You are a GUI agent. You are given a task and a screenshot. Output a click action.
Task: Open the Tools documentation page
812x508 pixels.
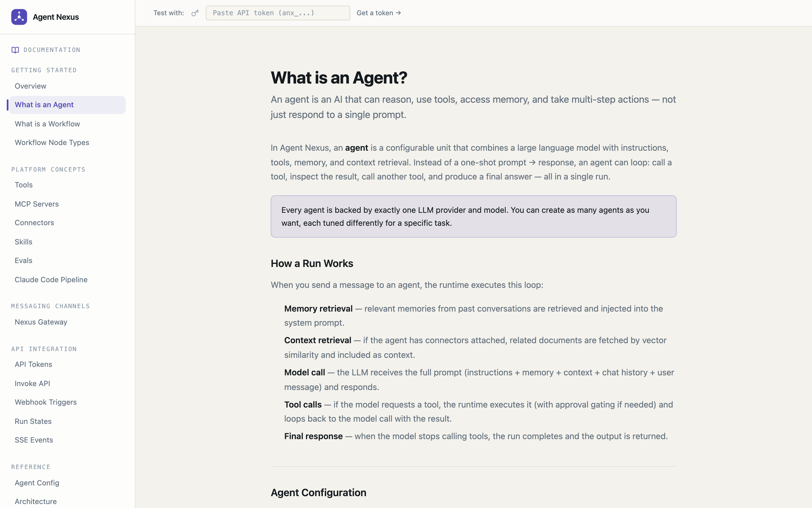pos(67,185)
